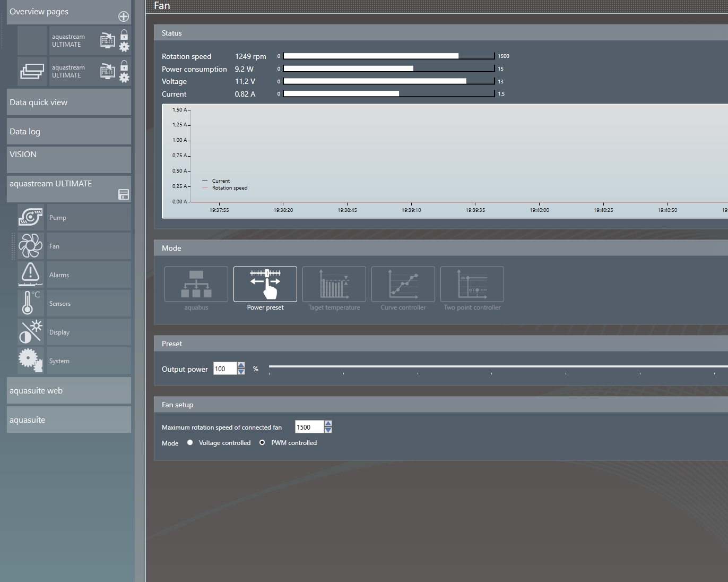Click lower aquastream ULTIMATE overview page label
728x582 pixels.
point(68,71)
